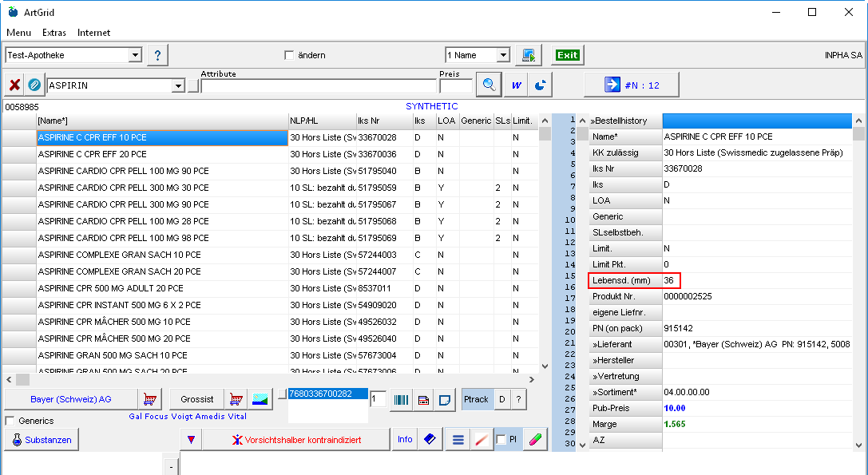Viewport: 868px width, 475px height.
Task: Click the Preis input field
Action: click(x=456, y=85)
